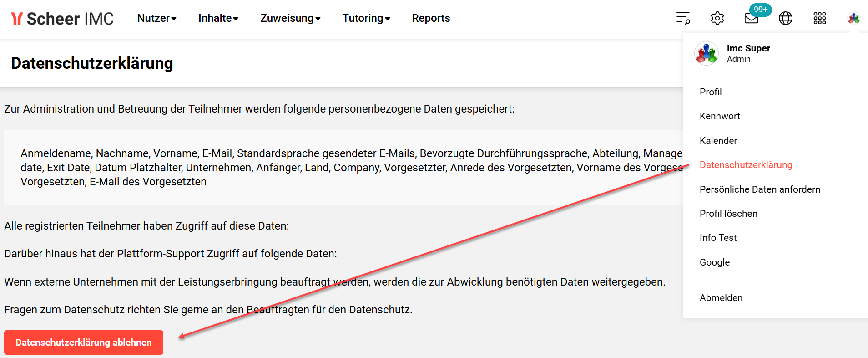Click the user avatar in top bar
The width and height of the screenshot is (868, 358).
pos(854,18)
